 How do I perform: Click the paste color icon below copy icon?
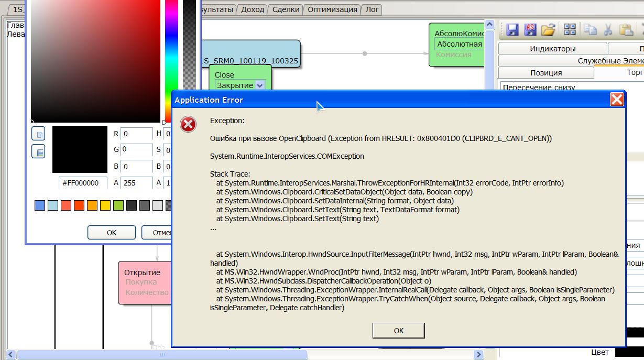38,152
